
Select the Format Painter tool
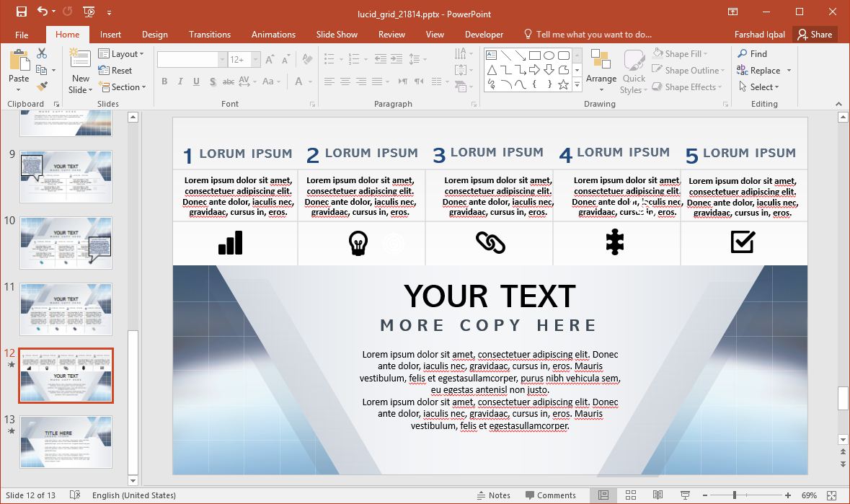(43, 85)
